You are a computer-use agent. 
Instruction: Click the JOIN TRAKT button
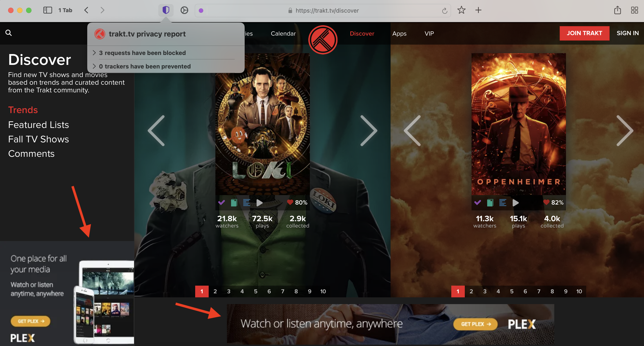pyautogui.click(x=584, y=33)
